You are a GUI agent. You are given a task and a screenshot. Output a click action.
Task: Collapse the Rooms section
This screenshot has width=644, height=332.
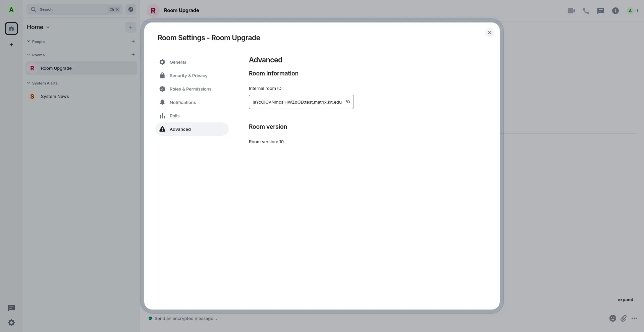click(x=29, y=55)
